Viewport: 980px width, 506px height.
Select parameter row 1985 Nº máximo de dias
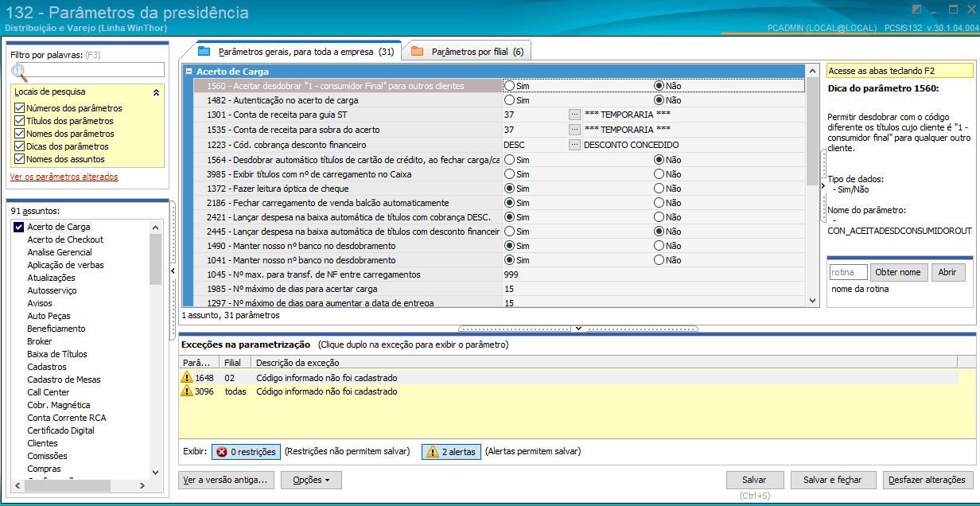500,289
